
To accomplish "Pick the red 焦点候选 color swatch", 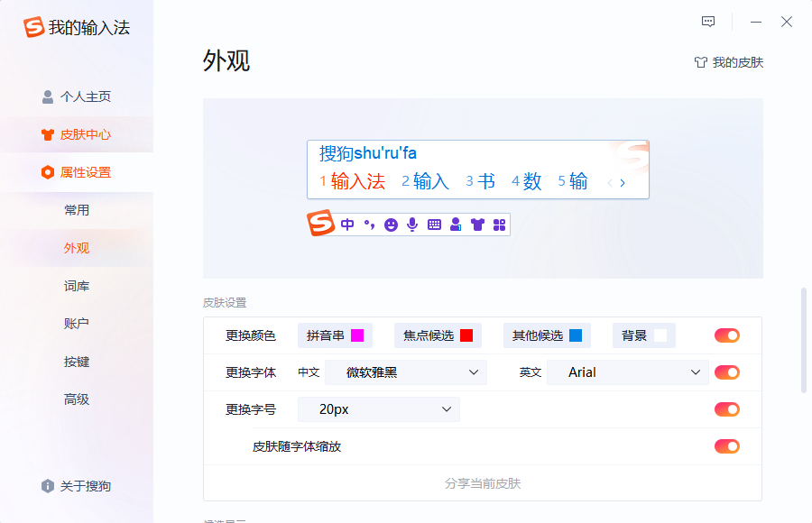I will coord(466,335).
